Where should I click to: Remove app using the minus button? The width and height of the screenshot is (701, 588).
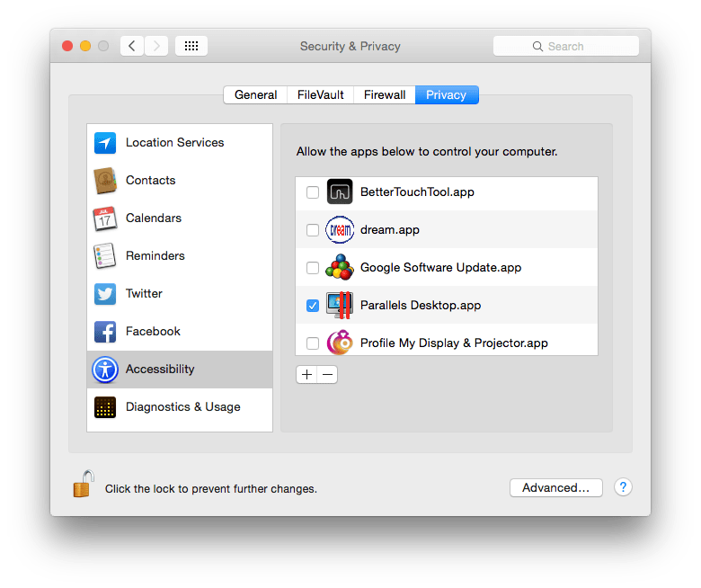(327, 375)
